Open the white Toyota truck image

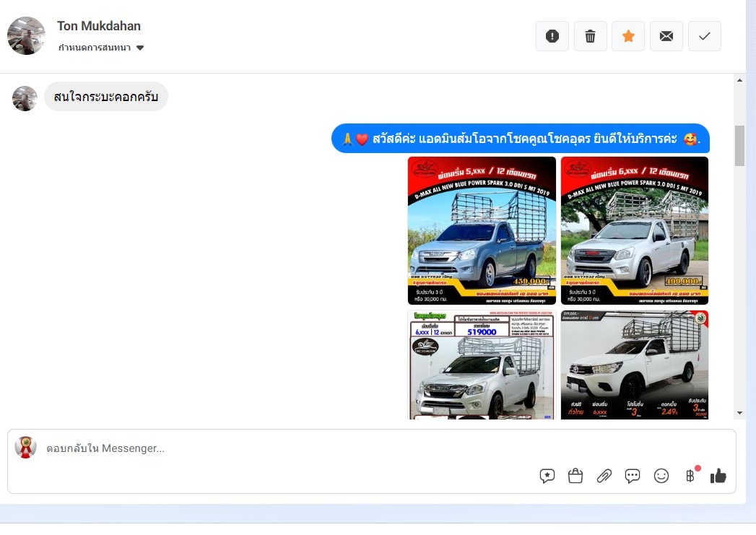click(635, 365)
